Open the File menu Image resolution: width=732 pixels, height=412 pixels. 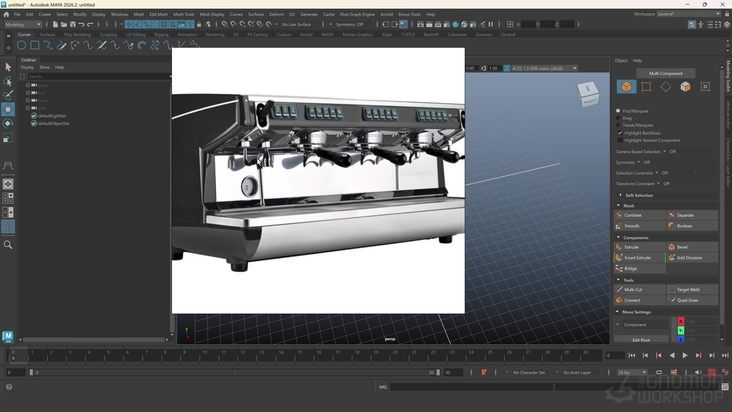pos(17,14)
